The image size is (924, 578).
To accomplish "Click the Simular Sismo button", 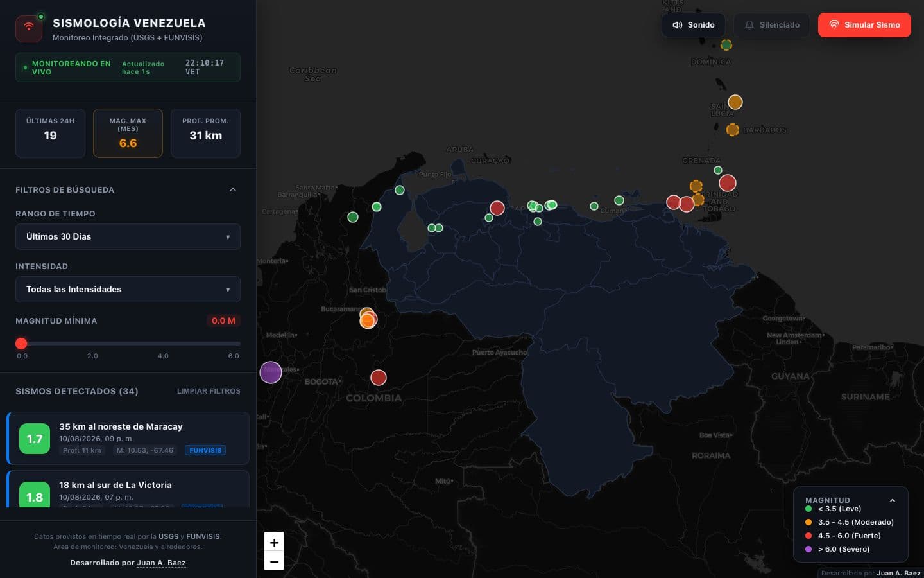I will click(864, 25).
